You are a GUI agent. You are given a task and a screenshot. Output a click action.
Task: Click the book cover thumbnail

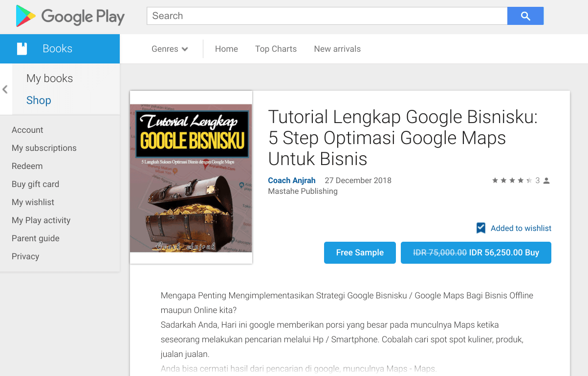[x=191, y=177]
